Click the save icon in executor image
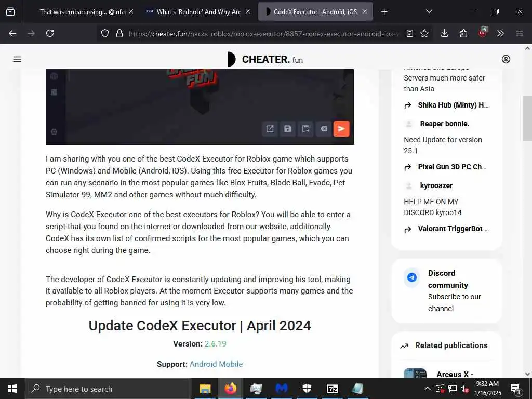Screen dimensions: 532x399 [288, 129]
